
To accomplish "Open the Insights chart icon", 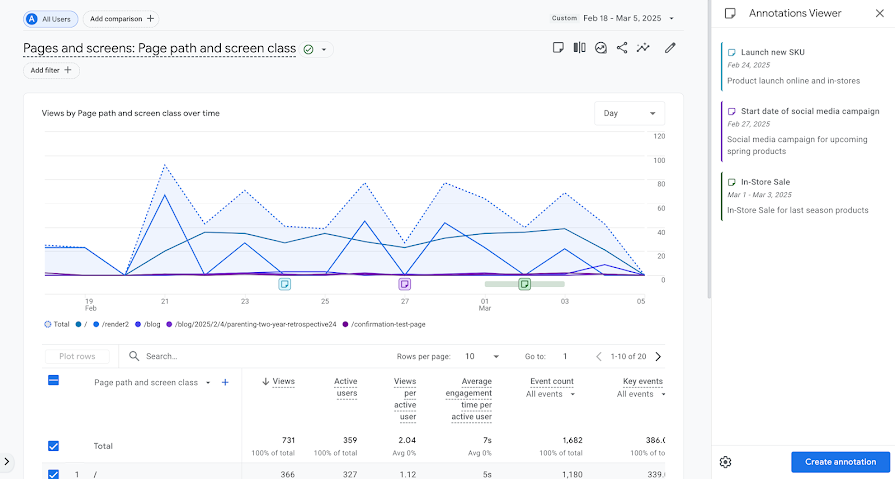I will click(600, 48).
